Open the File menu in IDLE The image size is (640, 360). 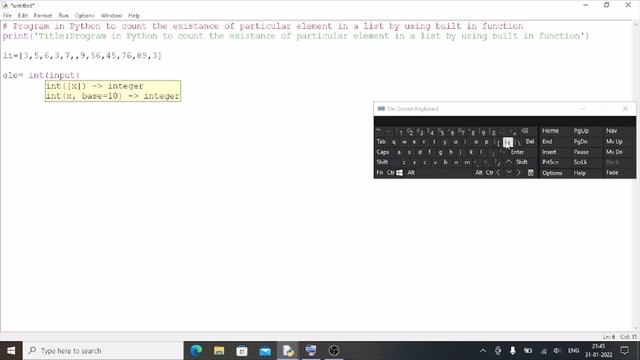click(7, 16)
